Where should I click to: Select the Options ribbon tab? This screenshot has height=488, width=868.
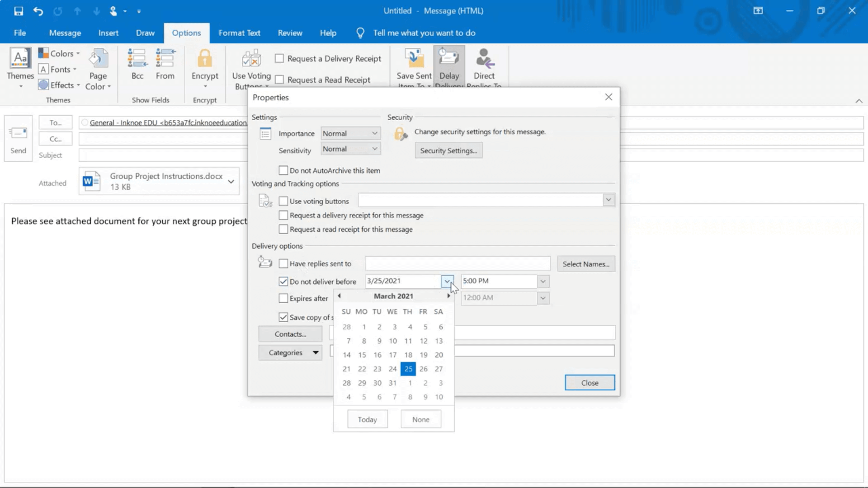coord(186,33)
